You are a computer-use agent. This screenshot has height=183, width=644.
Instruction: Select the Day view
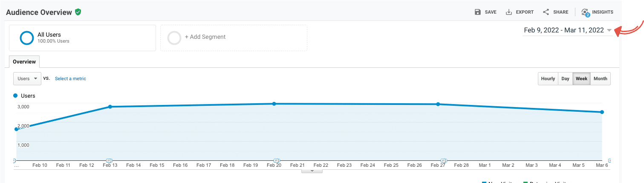pos(565,78)
